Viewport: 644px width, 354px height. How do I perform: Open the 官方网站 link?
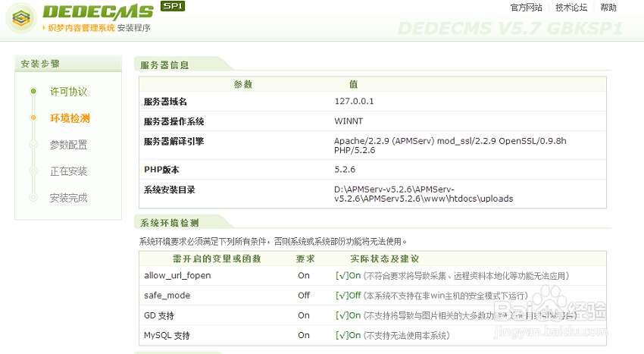[526, 8]
